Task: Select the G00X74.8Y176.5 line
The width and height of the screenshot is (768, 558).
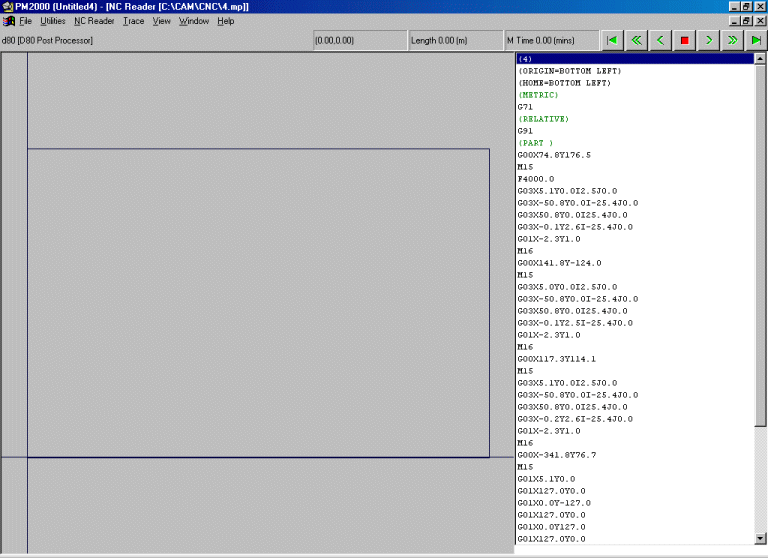Action: 635,155
